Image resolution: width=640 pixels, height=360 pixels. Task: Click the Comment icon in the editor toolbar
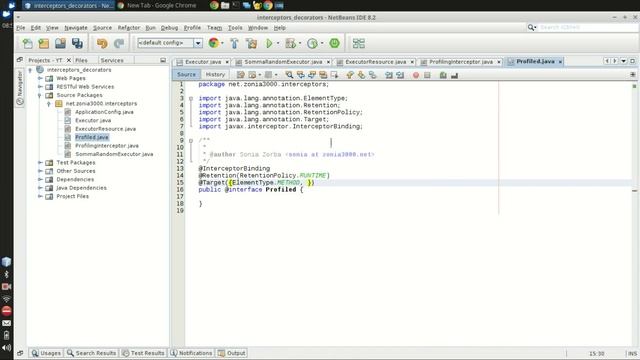click(443, 75)
